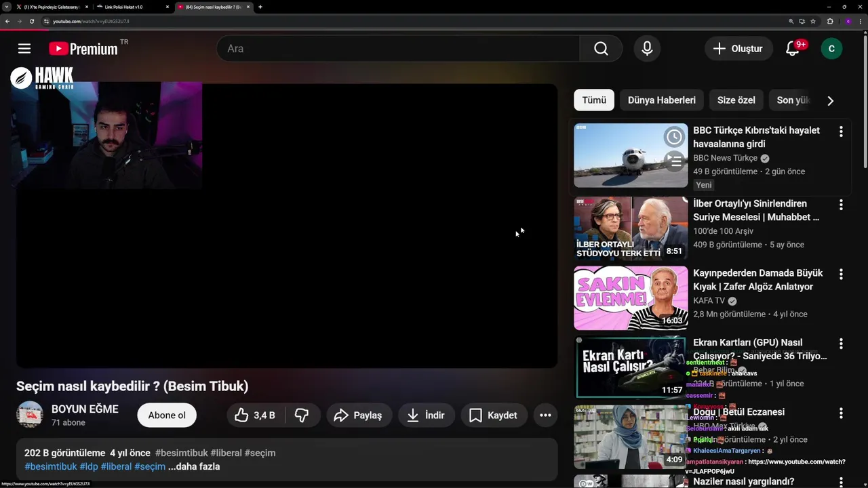This screenshot has height=488, width=868.
Task: Start voice search with microphone icon
Action: [647, 48]
